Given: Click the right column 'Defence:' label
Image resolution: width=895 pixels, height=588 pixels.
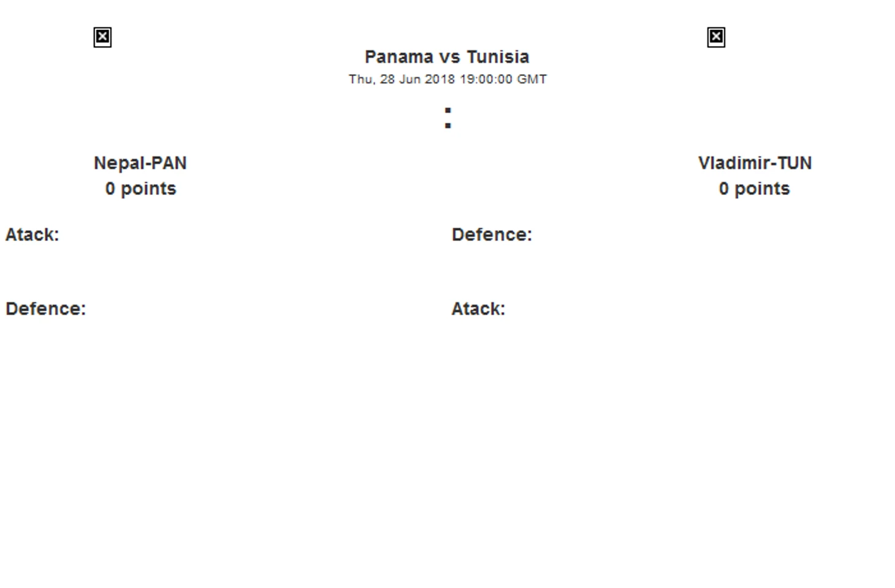Looking at the screenshot, I should click(x=492, y=235).
